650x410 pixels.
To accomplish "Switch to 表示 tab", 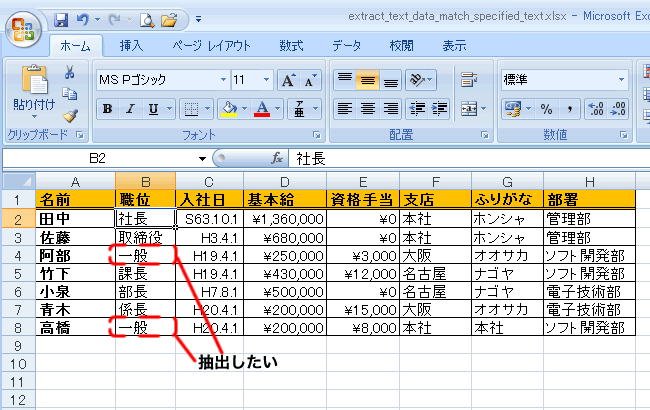I will click(454, 46).
